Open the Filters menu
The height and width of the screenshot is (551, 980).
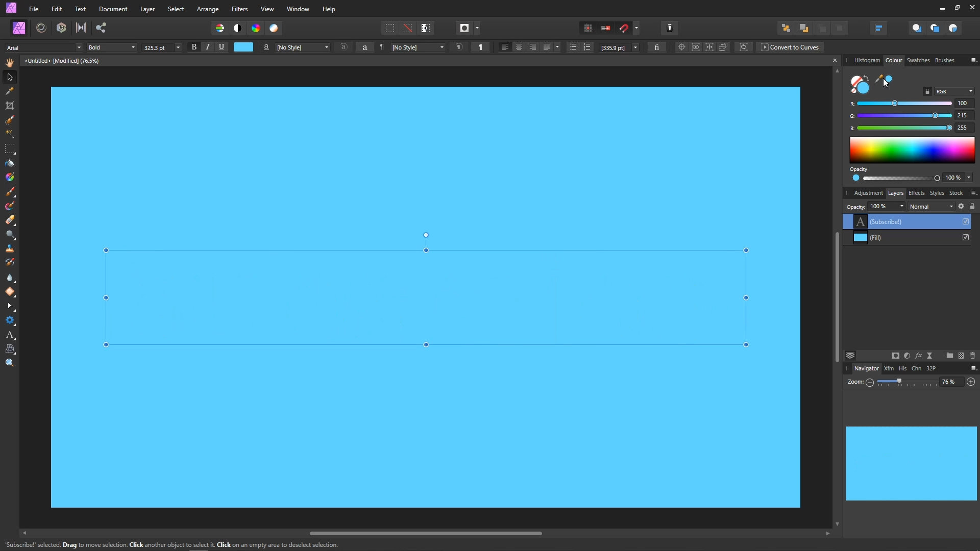point(239,9)
